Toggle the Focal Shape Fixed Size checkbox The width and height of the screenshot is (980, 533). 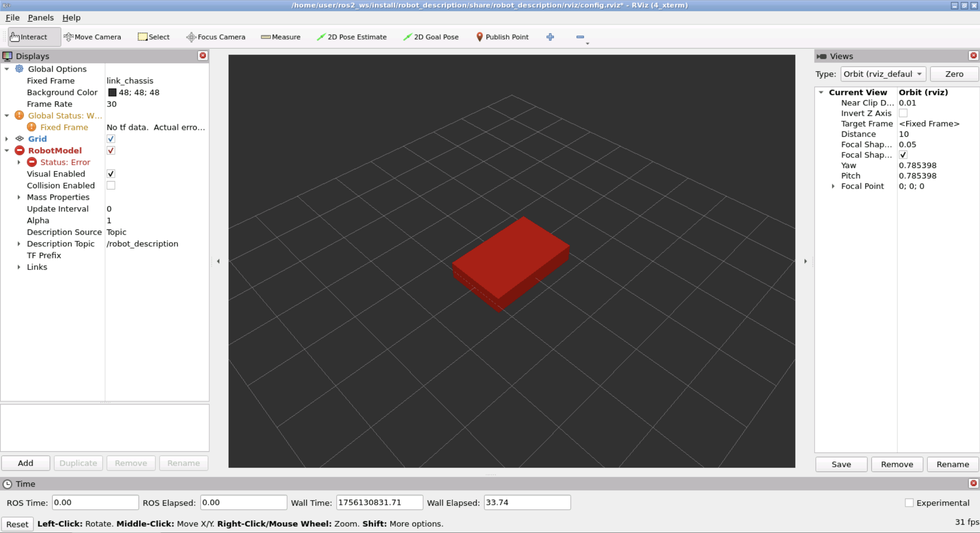(x=903, y=155)
